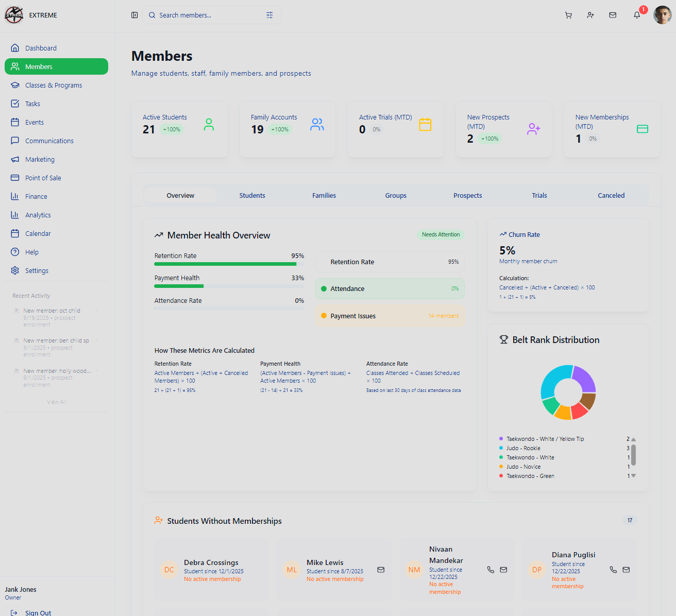Click the Needs Attention badge

(x=441, y=234)
